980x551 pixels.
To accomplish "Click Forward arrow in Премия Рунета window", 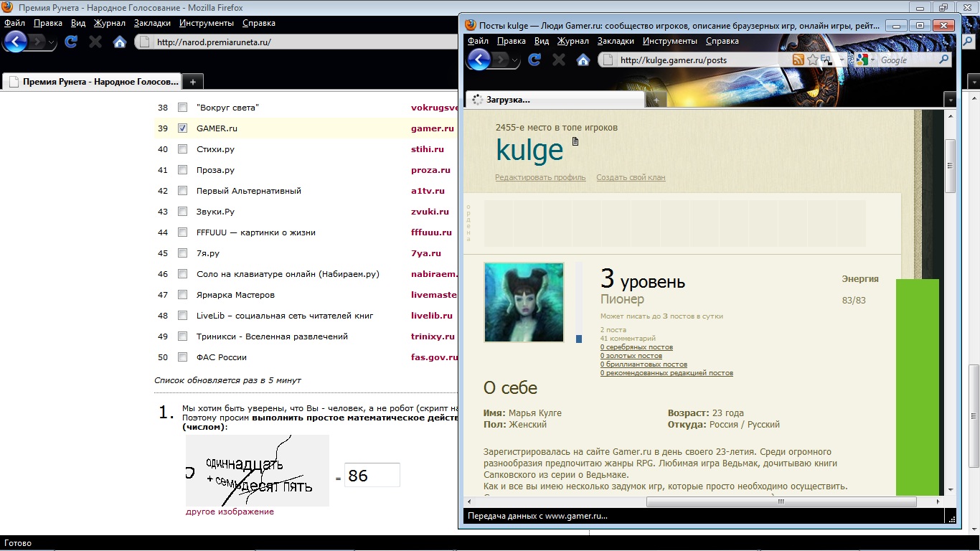I will (38, 42).
